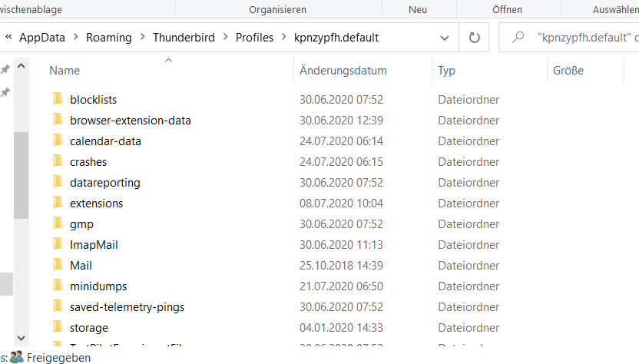This screenshot has height=364, width=639.
Task: Open dropdown arrow after Thunderbird breadcrumb
Action: click(226, 37)
